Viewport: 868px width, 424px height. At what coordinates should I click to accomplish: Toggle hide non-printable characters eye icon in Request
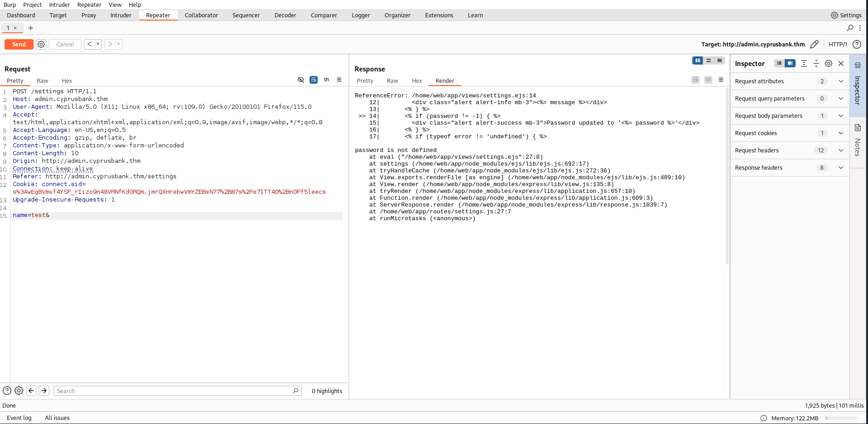tap(301, 80)
